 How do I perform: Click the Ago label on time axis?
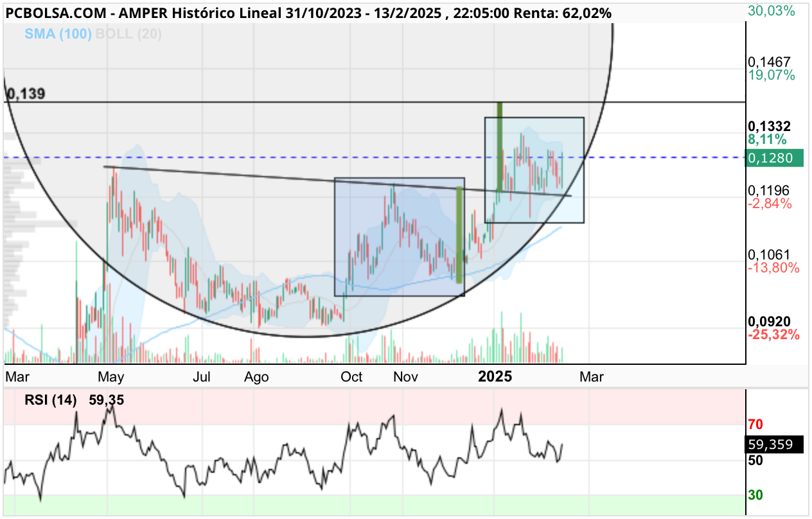tap(256, 376)
